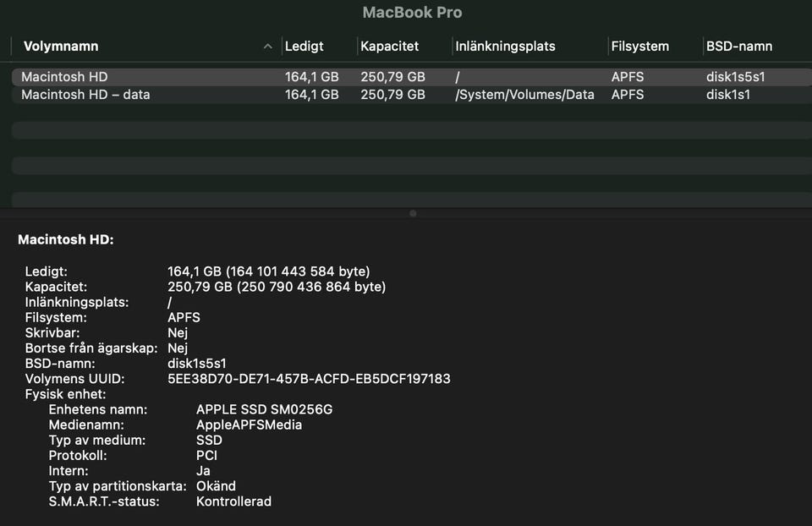Sort by Volymnamn column header
This screenshot has height=526, width=812.
point(61,46)
